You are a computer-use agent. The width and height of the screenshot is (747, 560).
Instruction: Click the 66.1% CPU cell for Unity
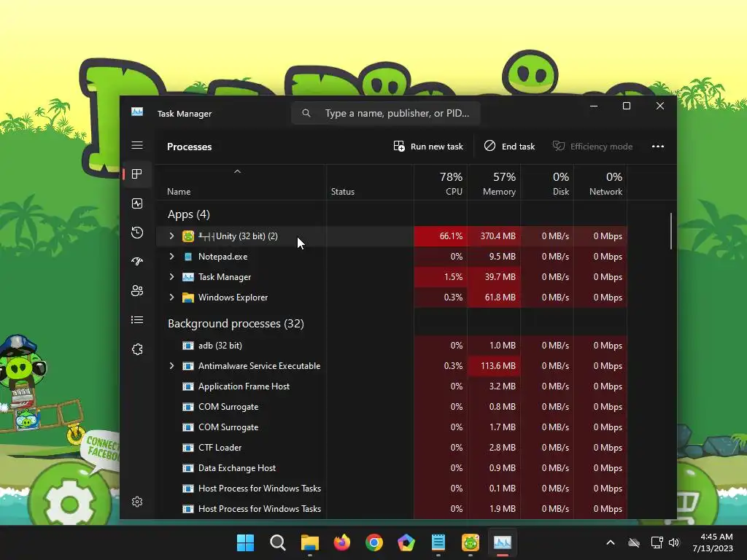click(441, 236)
